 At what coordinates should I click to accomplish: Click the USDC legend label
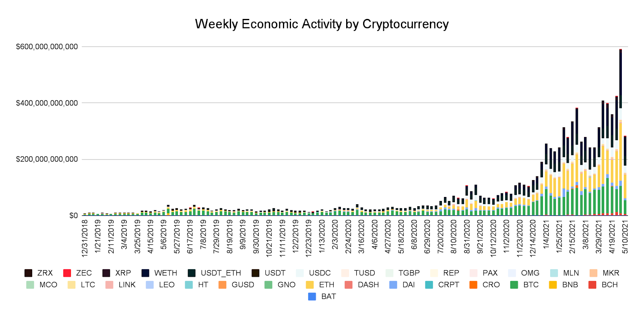coord(320,273)
